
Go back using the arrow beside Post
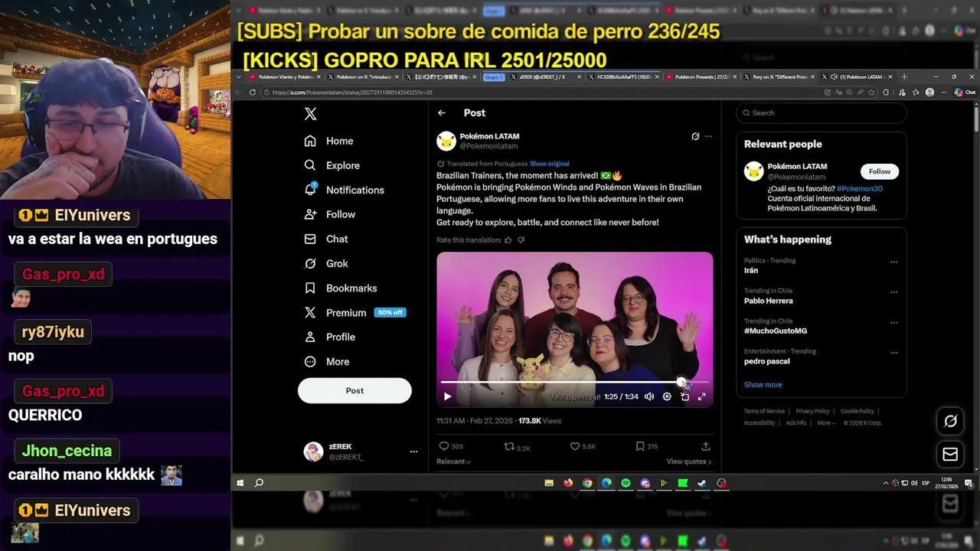click(442, 112)
